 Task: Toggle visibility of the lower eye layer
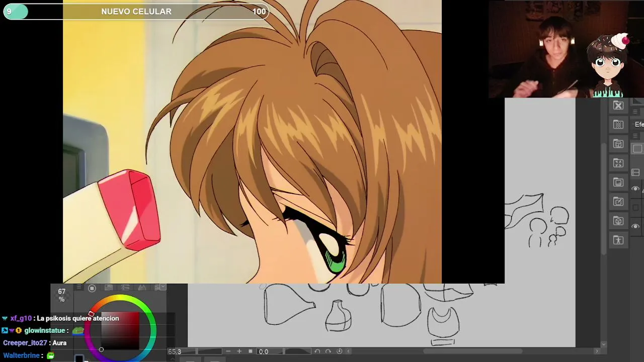pyautogui.click(x=635, y=226)
